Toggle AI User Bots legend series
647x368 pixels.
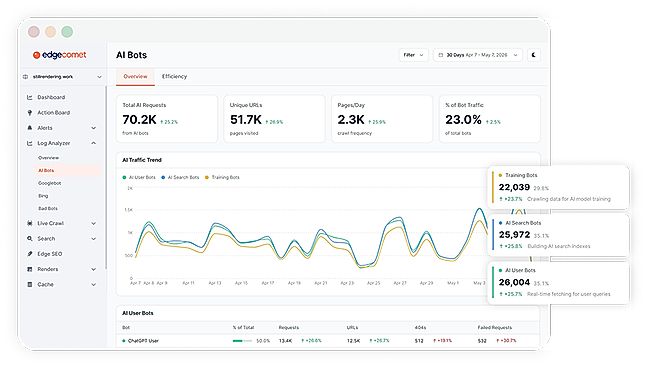[139, 177]
